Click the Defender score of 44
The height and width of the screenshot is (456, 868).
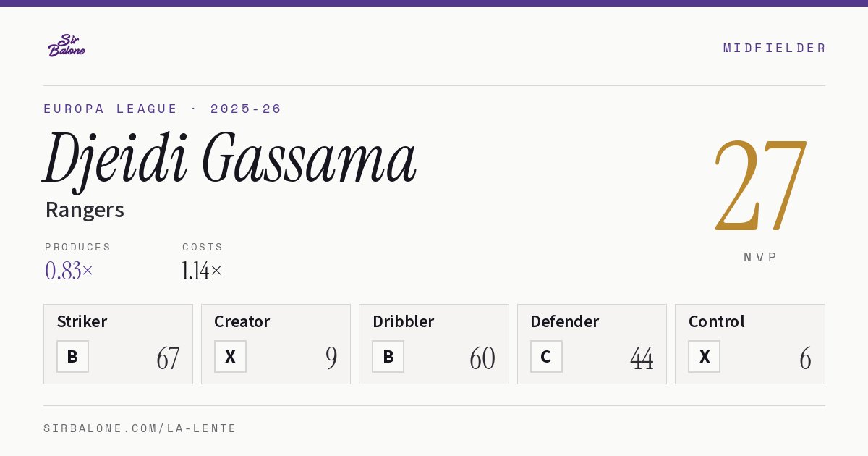642,358
